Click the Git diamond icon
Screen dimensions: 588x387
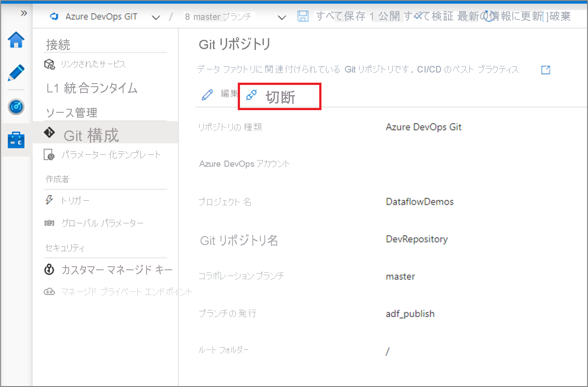(50, 132)
